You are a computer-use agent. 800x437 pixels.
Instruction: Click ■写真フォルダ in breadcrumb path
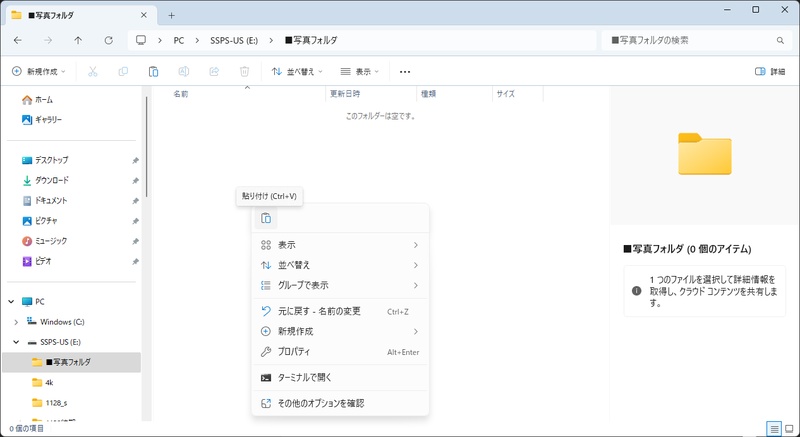[311, 40]
